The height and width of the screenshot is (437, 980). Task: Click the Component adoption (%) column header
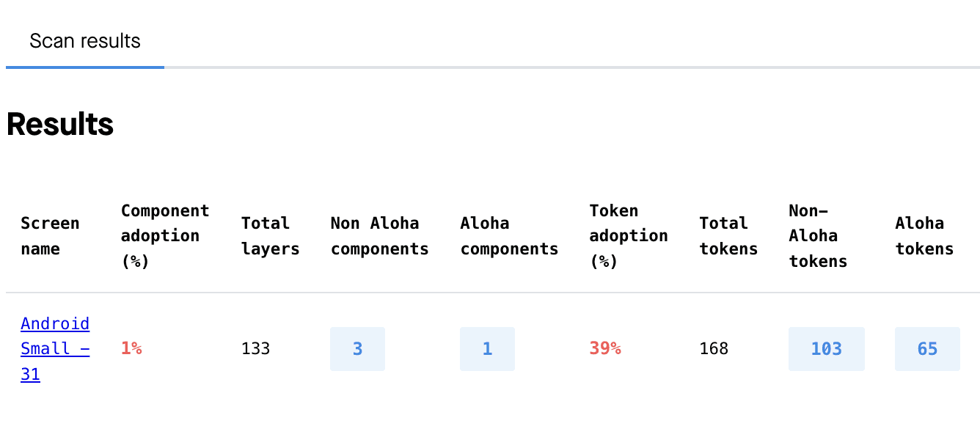tap(165, 236)
